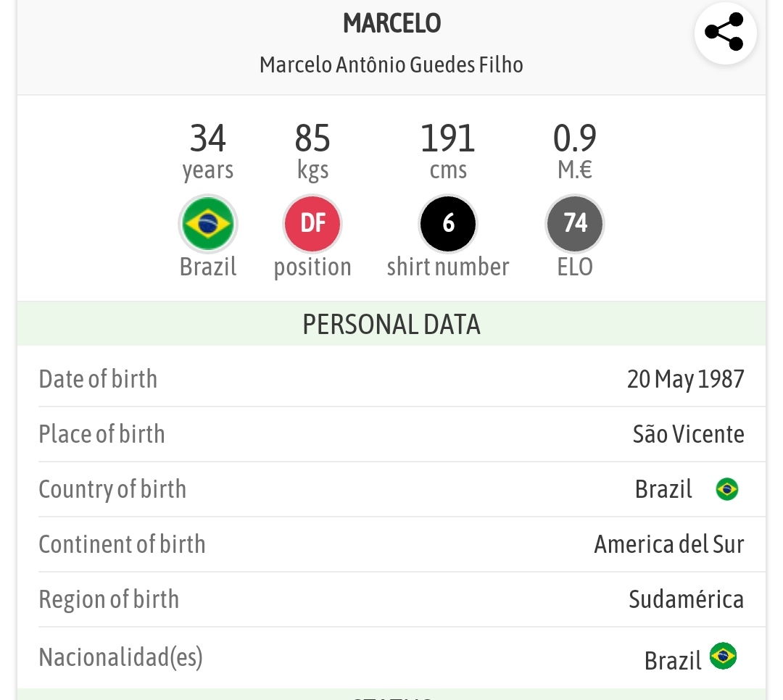This screenshot has width=783, height=700.
Task: Click Brazil text in Country of birth row
Action: (x=663, y=489)
